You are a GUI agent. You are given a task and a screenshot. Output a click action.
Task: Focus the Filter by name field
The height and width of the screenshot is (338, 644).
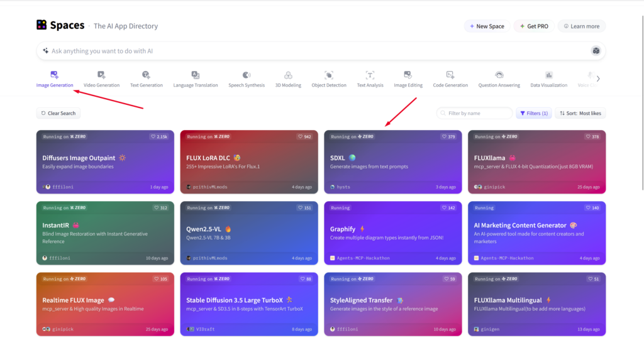click(474, 113)
